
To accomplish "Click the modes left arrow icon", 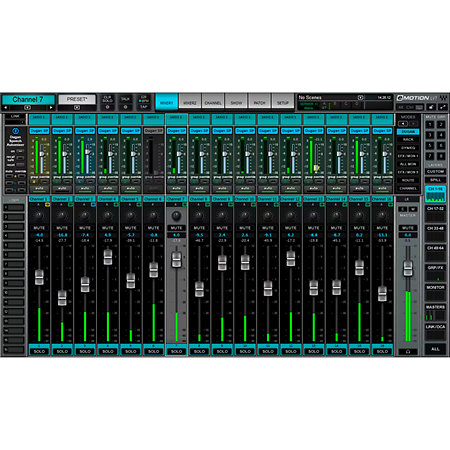I will (403, 124).
